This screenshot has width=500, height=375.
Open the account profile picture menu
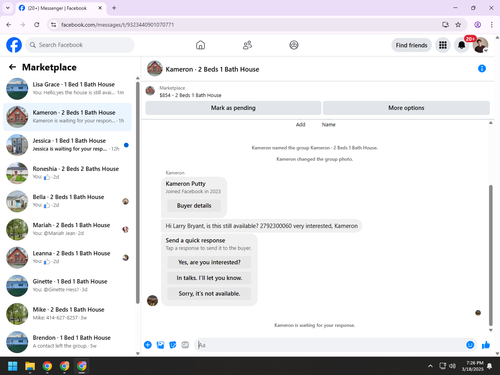(x=480, y=45)
